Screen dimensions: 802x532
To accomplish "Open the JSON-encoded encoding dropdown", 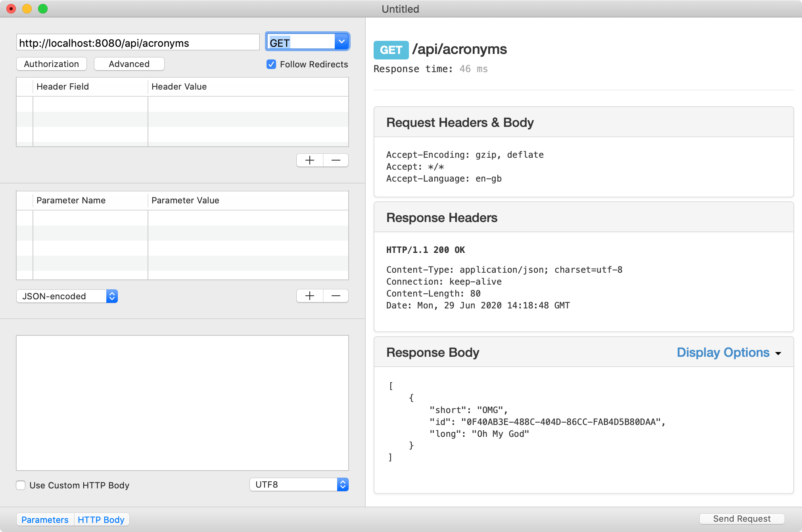I will tap(67, 296).
